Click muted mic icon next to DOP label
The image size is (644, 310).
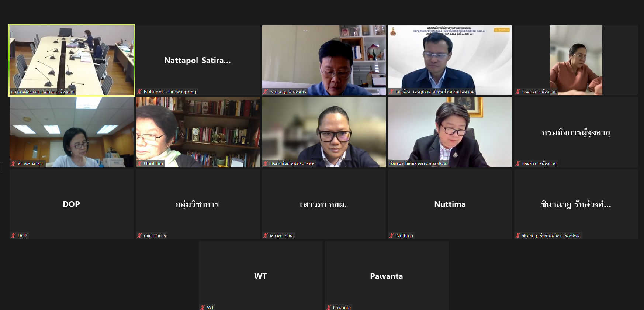(14, 235)
